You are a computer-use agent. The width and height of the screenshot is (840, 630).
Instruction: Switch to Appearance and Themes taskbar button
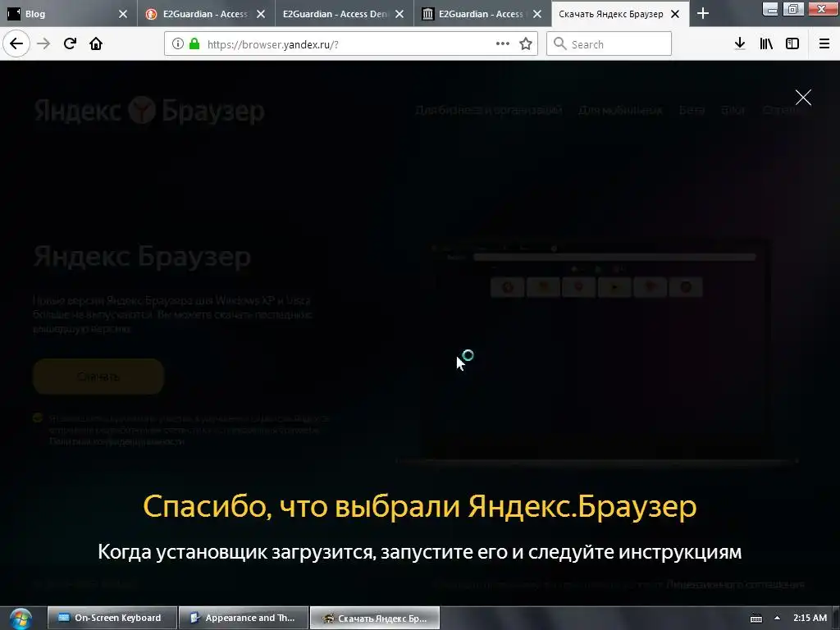tap(243, 618)
